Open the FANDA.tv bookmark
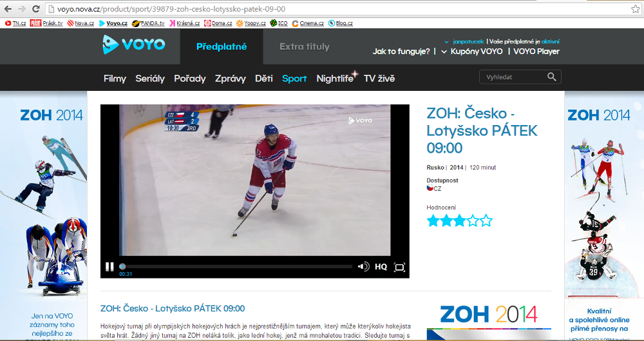The image size is (644, 341). [x=148, y=23]
